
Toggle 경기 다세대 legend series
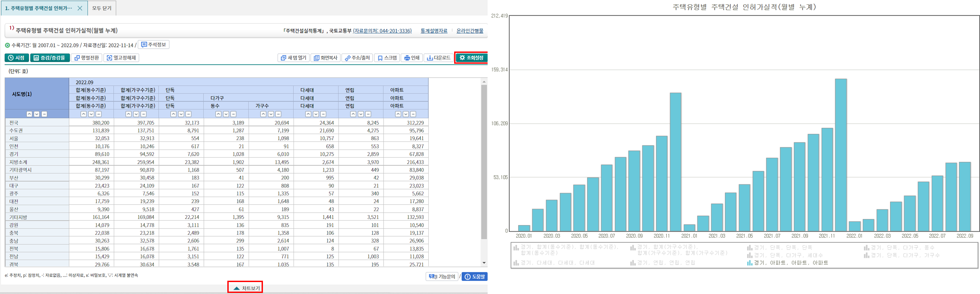coord(554,263)
